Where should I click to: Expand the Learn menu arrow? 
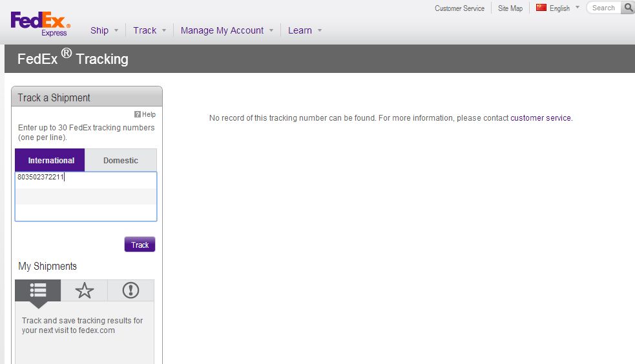click(x=320, y=30)
